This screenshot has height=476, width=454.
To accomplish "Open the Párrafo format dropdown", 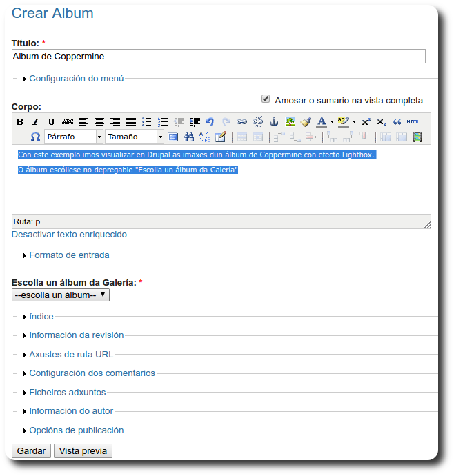I will (74, 137).
